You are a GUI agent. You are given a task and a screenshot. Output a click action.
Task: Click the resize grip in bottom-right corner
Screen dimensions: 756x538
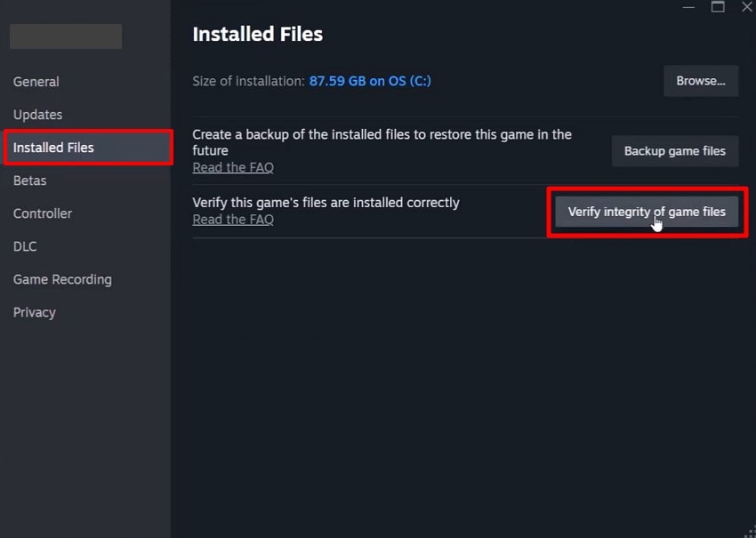click(750, 531)
